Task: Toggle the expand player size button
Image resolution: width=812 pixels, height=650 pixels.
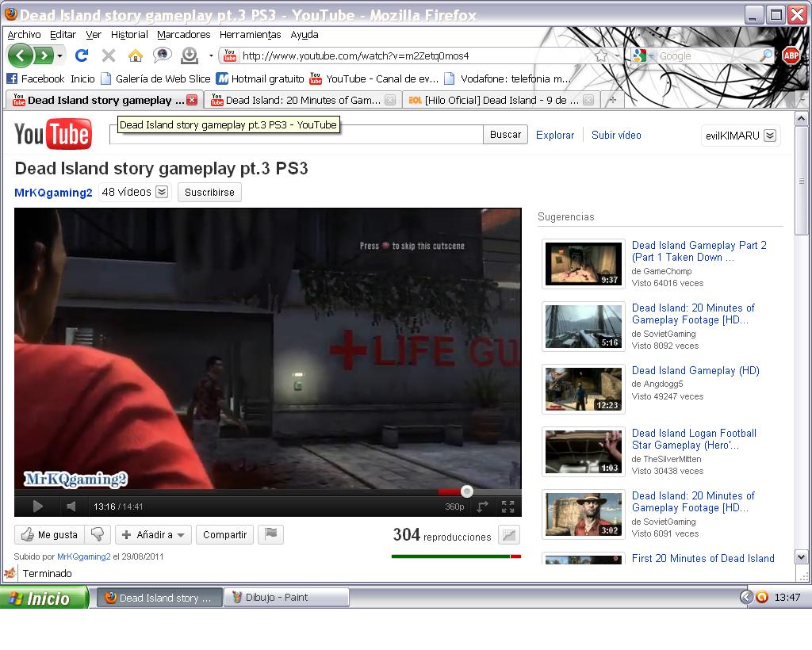Action: pos(482,507)
